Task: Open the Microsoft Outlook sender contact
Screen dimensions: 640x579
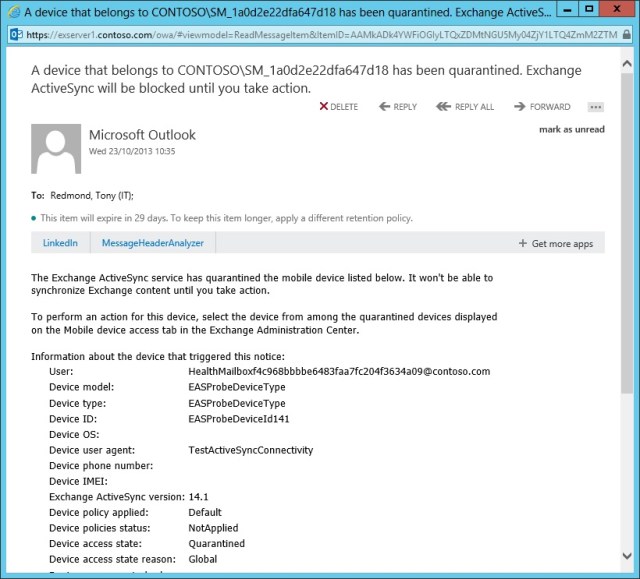Action: (142, 135)
